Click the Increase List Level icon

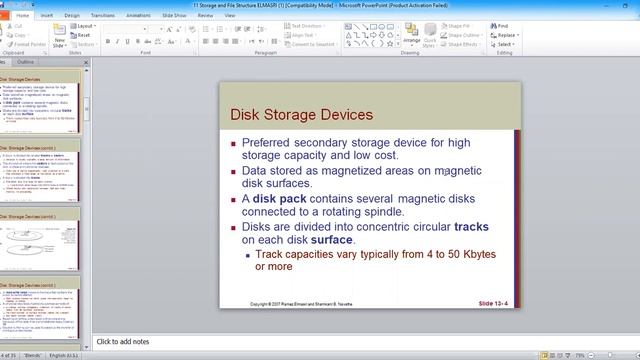pyautogui.click(x=247, y=29)
